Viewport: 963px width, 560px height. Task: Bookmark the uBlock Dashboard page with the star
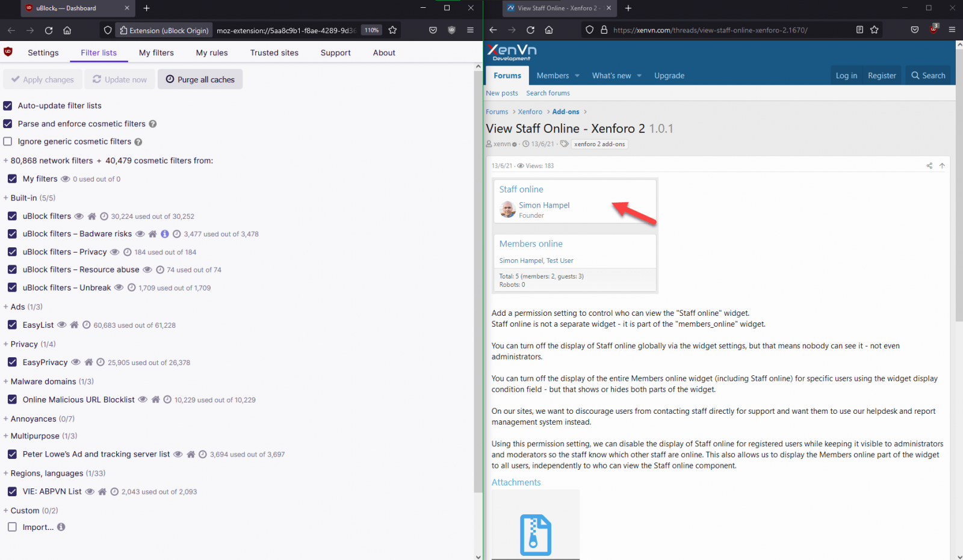pos(392,30)
